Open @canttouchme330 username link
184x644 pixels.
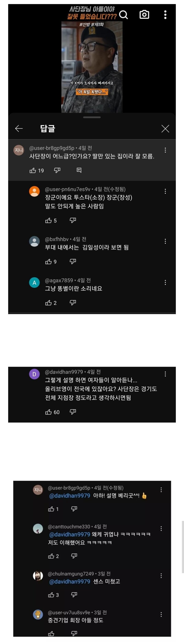point(69,527)
